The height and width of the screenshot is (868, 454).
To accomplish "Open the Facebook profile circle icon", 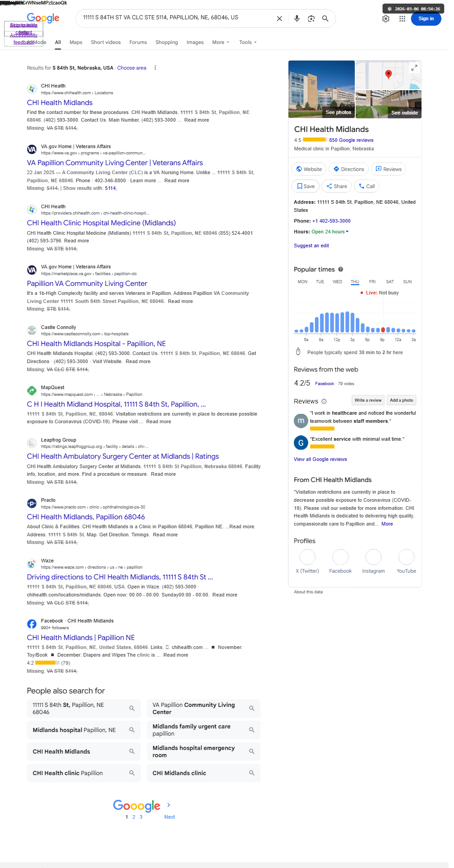I will (x=340, y=557).
